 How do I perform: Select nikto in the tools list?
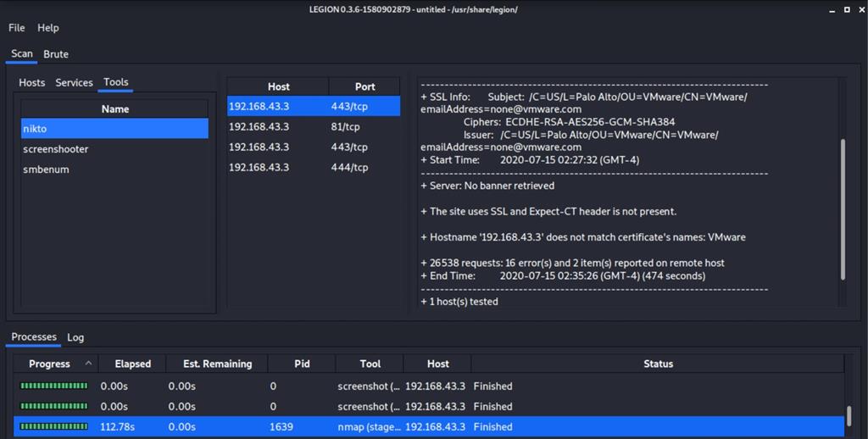coord(114,129)
